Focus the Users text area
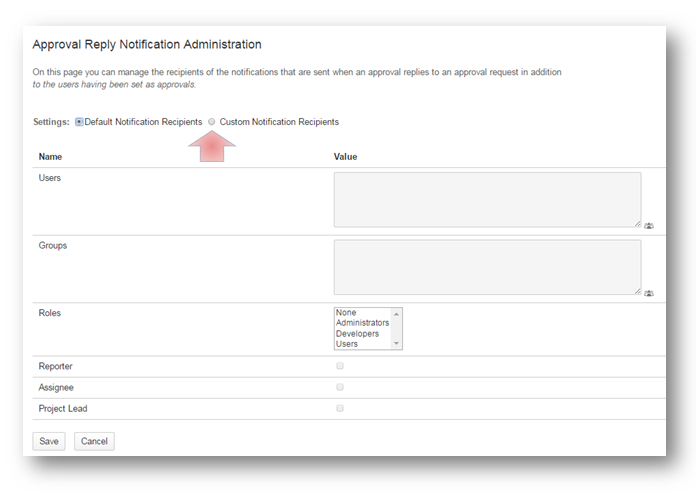The width and height of the screenshot is (696, 492). click(x=486, y=199)
